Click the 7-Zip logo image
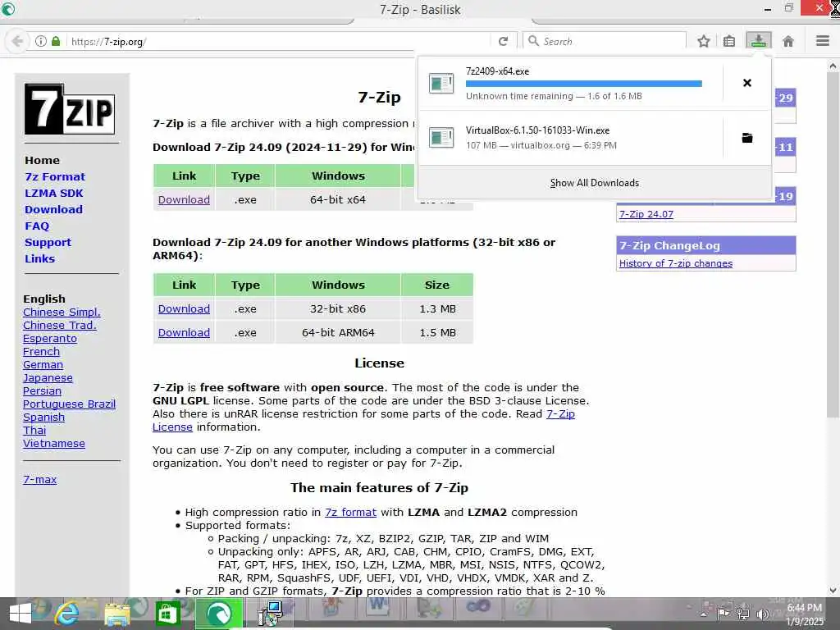Viewport: 840px width, 630px height. pyautogui.click(x=70, y=109)
